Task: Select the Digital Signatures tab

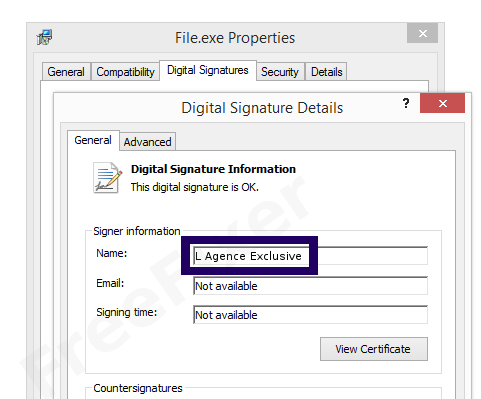Action: click(208, 70)
